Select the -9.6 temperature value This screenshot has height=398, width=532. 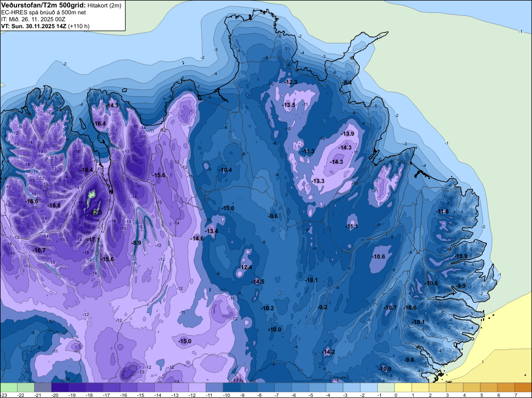pyautogui.click(x=273, y=216)
